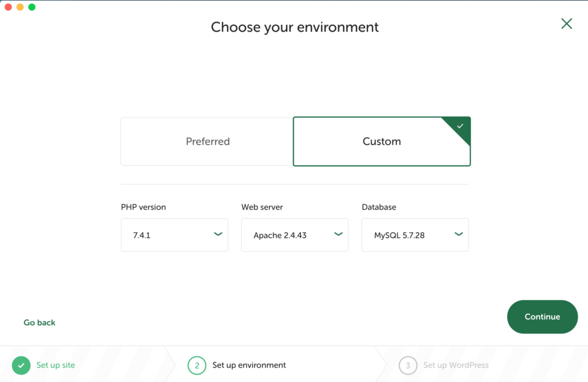Click the Web server label
The image size is (588, 382).
click(262, 207)
